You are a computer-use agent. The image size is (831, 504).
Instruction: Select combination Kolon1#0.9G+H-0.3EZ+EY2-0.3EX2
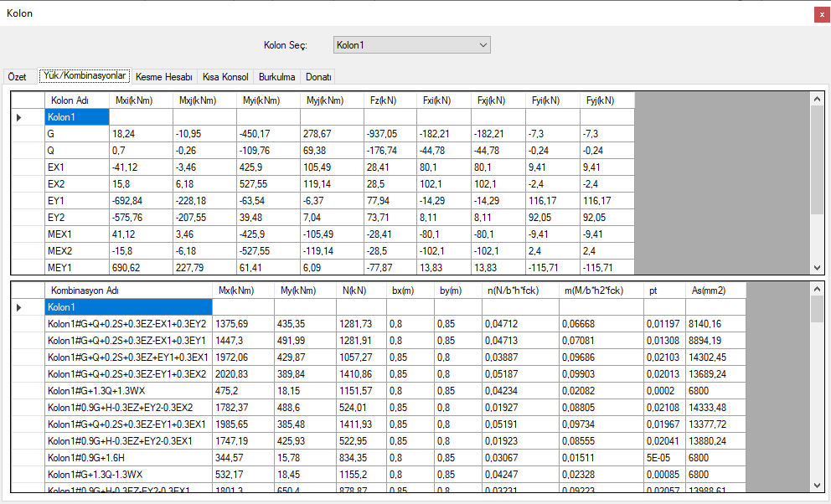click(128, 408)
